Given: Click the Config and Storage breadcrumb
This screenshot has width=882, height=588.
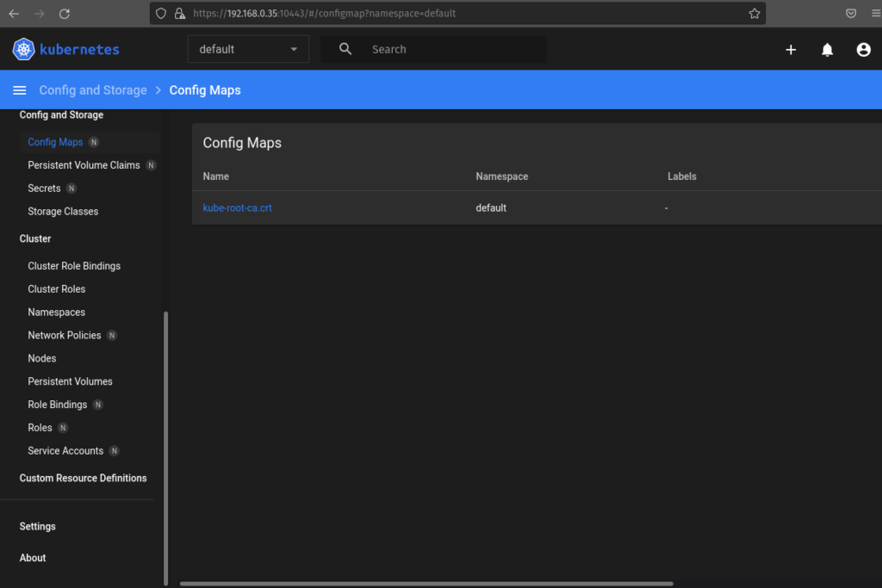Looking at the screenshot, I should point(93,90).
